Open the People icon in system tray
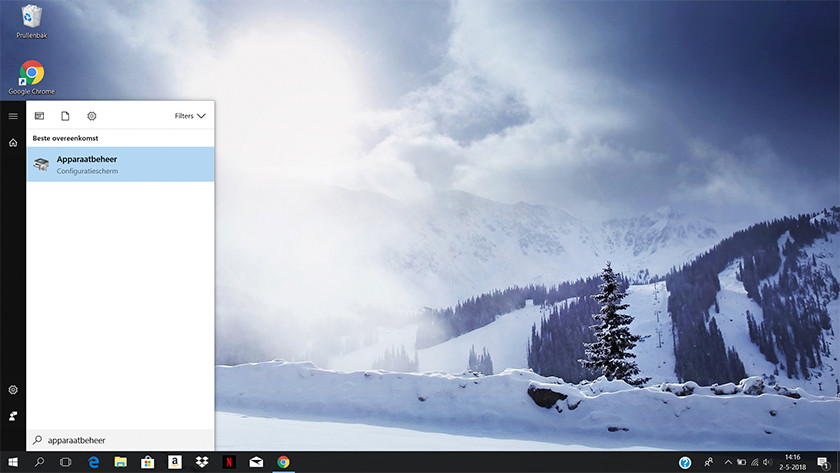This screenshot has height=473, width=840. tap(708, 462)
